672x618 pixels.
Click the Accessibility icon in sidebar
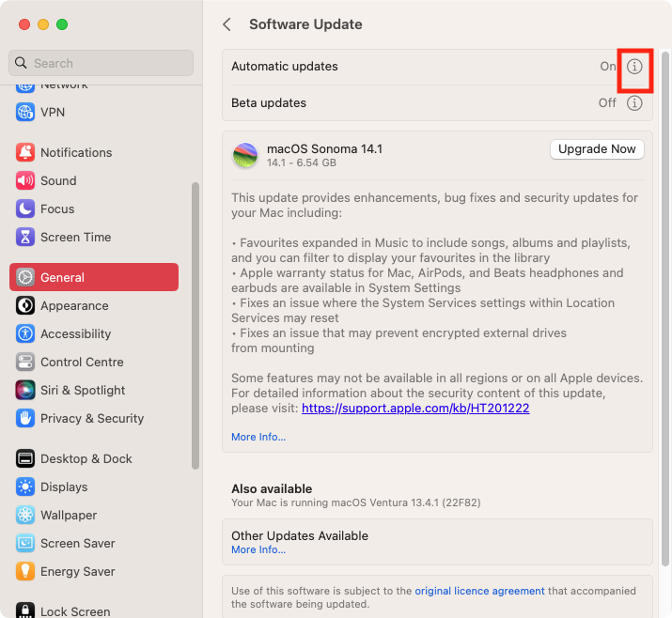tap(25, 333)
